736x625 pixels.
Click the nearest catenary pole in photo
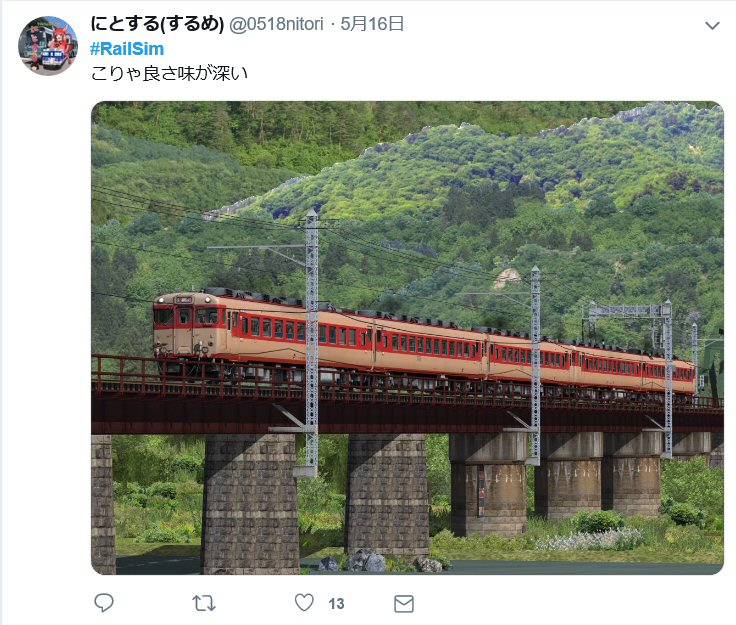pyautogui.click(x=312, y=343)
